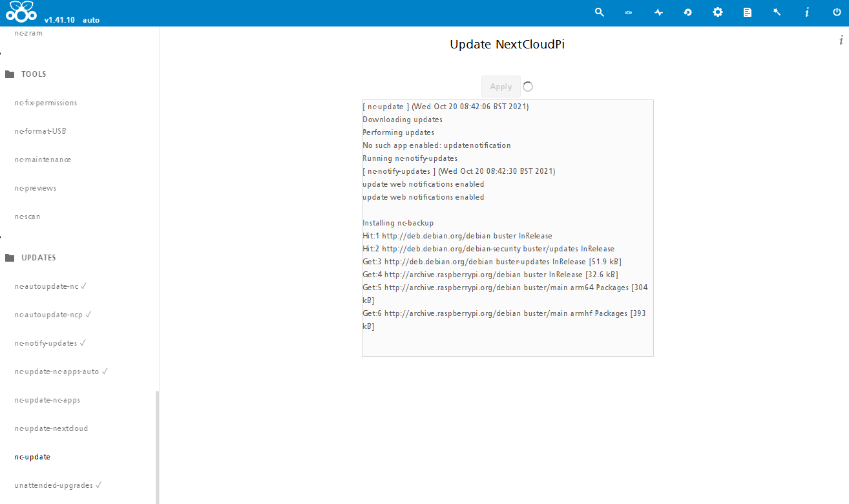Click the '[ nc-update ]' timestamp log line

click(446, 107)
